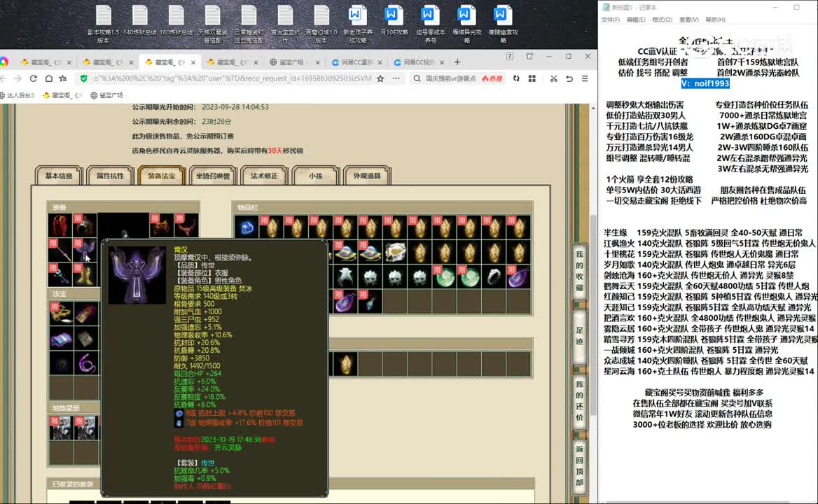Click the browser URL address field
818x504 pixels.
tap(232, 78)
